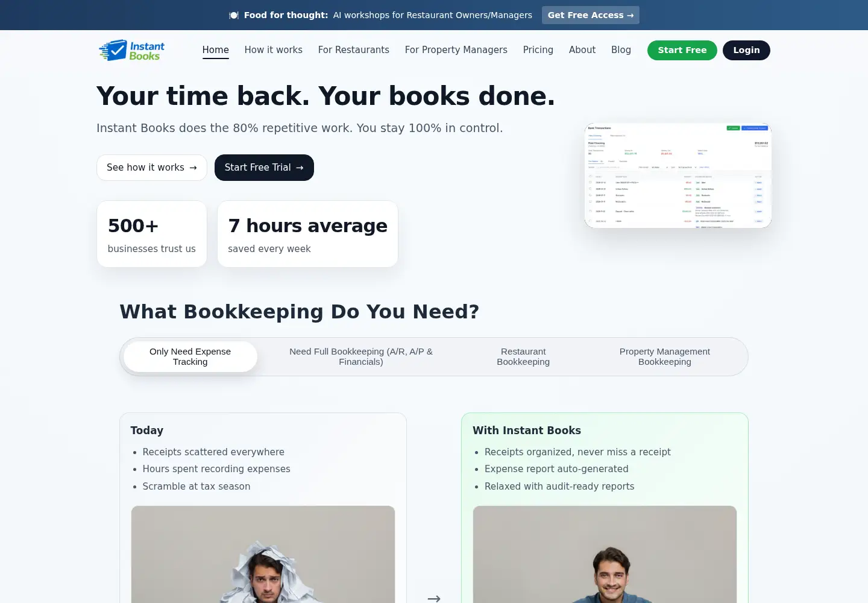Screen dimensions: 868x603
Task: Click the green Start Free button
Action: (x=682, y=50)
